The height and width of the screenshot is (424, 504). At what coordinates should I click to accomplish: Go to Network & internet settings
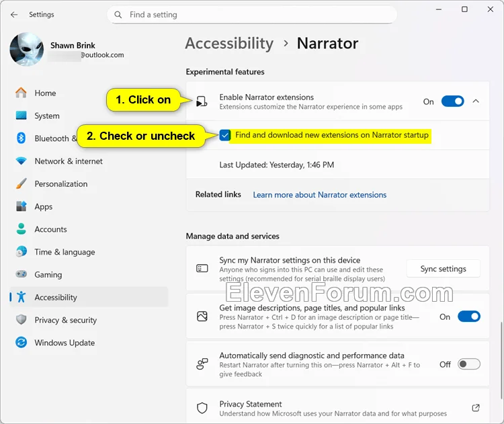point(89,161)
